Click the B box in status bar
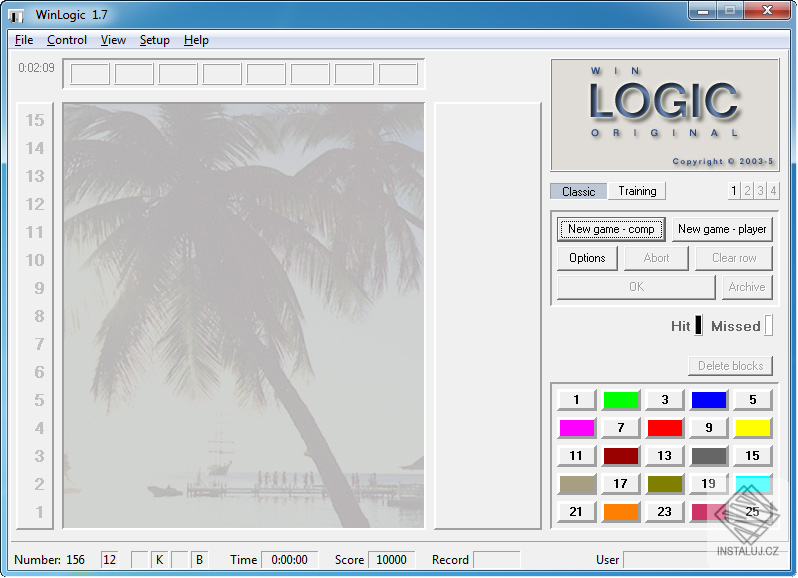The height and width of the screenshot is (578, 798). pos(200,560)
